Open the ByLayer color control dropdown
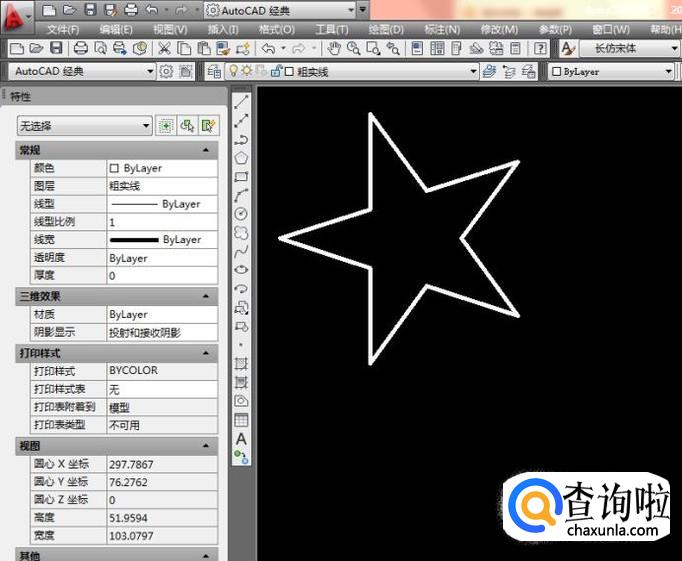The height and width of the screenshot is (561, 682). 611,71
